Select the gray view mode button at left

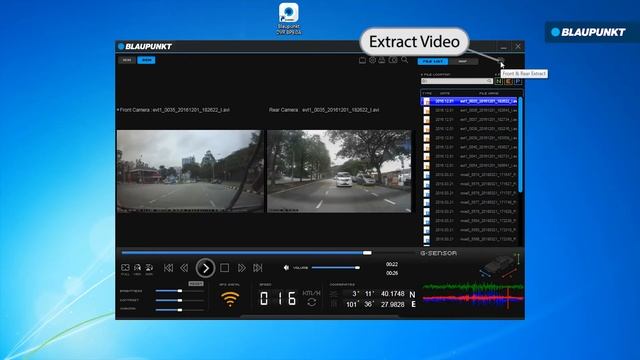(x=127, y=60)
